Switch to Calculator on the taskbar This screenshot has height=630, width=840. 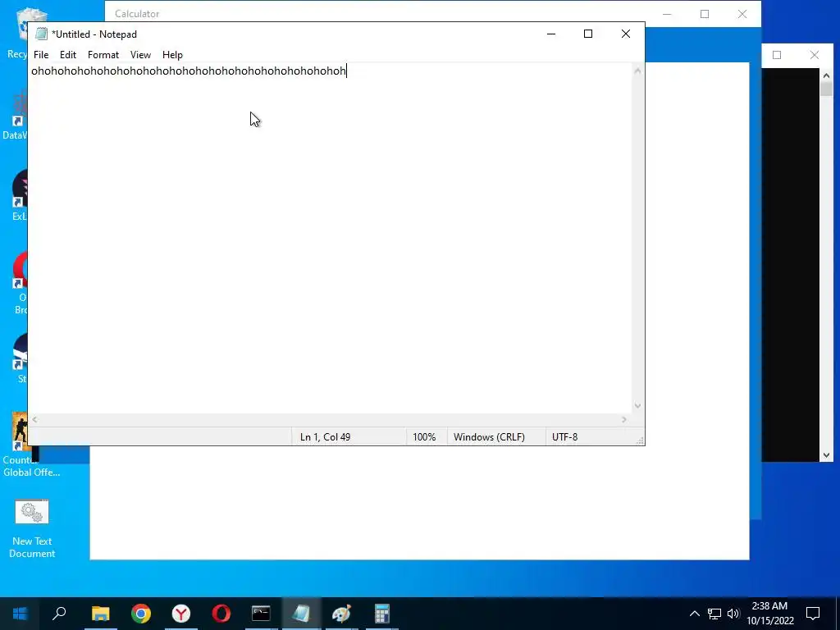[381, 614]
